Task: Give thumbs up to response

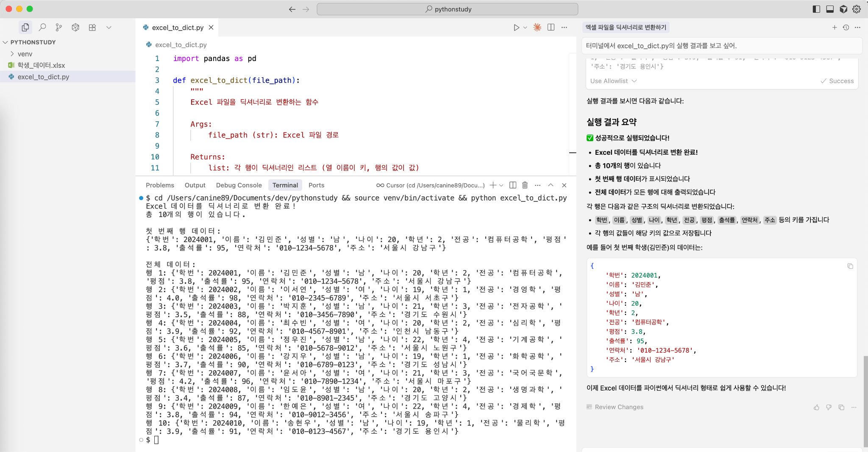Action: point(816,407)
